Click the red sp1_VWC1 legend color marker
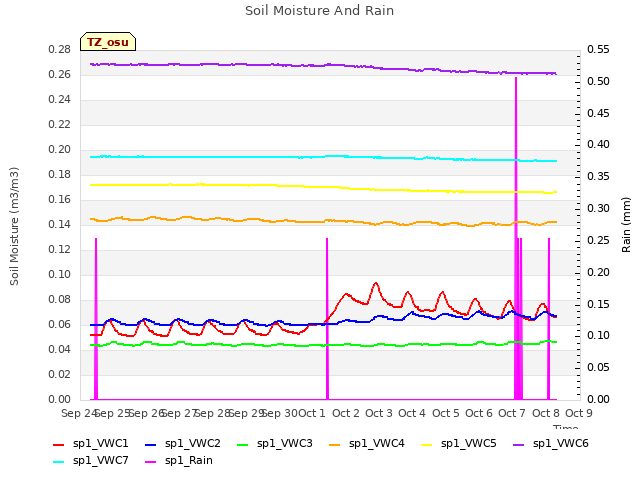This screenshot has height=480, width=640. (x=59, y=445)
